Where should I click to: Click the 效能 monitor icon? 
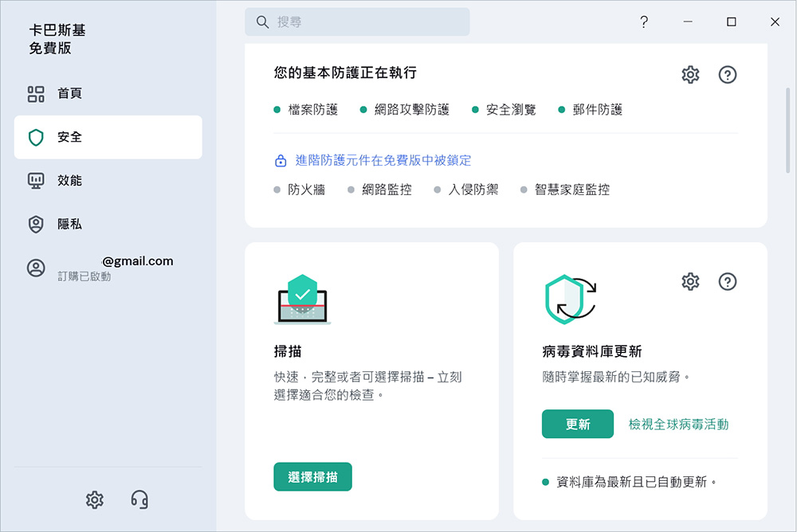click(36, 181)
